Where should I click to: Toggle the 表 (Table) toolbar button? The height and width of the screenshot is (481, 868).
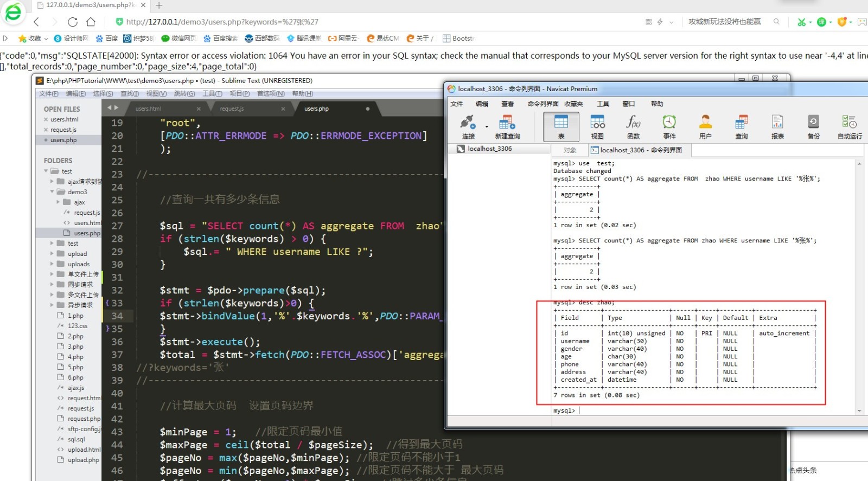pyautogui.click(x=561, y=126)
